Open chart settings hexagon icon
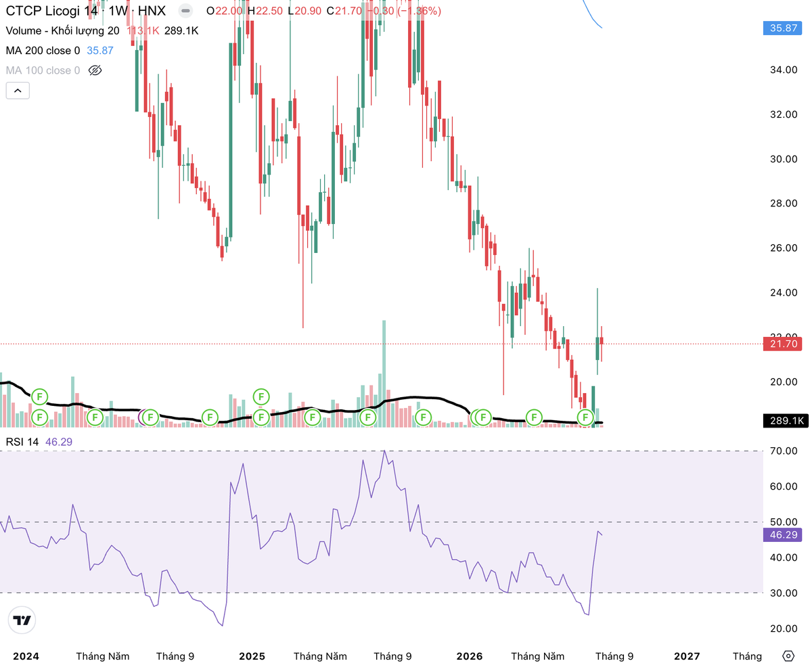Viewport: 812px width, 663px height. [x=788, y=656]
